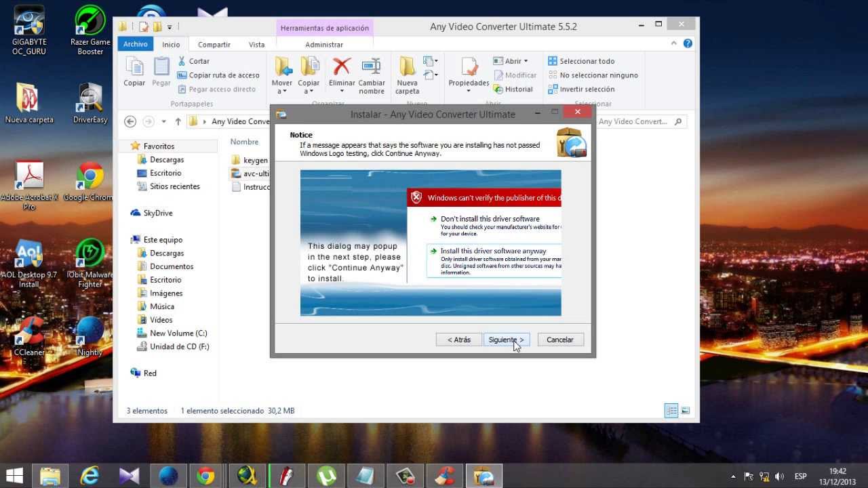Viewport: 868px width, 488px height.
Task: Click Modificar in the ribbon
Action: click(x=515, y=75)
